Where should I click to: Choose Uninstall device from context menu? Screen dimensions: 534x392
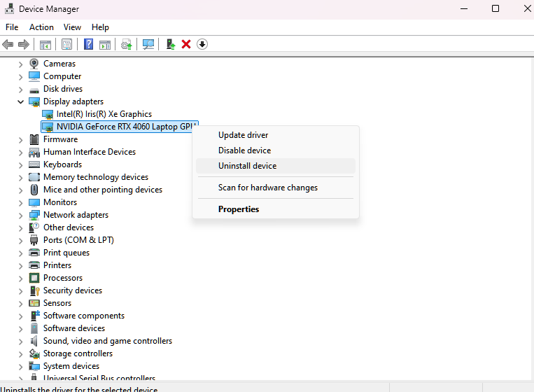(247, 166)
